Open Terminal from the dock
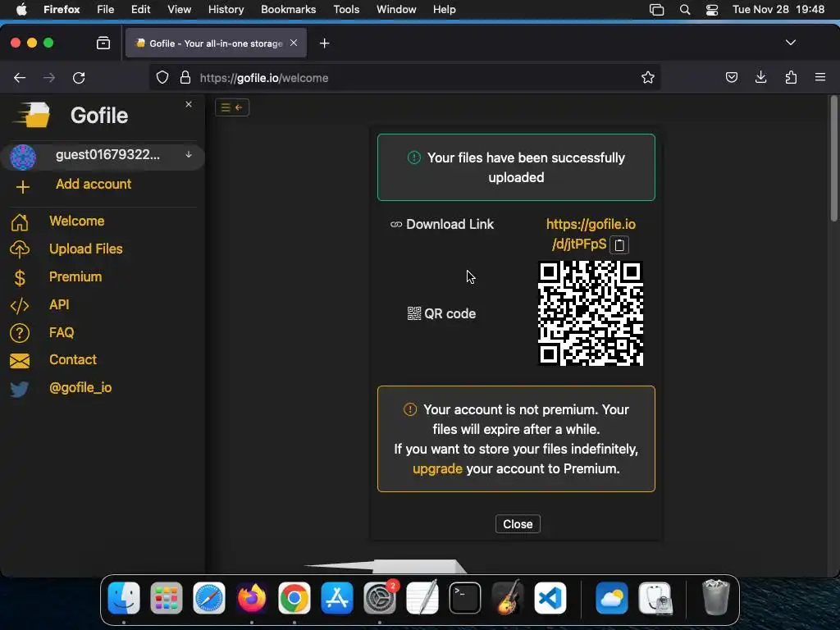 pos(464,598)
